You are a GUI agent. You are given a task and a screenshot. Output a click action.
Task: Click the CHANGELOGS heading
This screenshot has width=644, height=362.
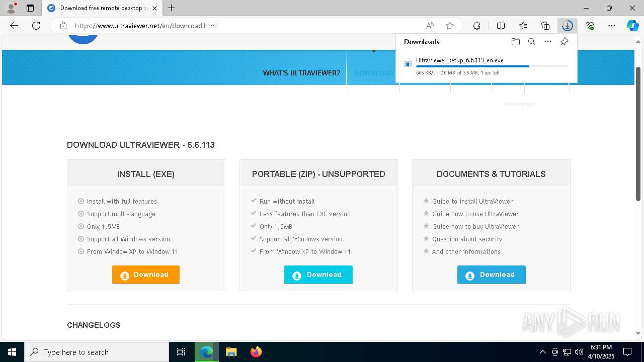click(94, 325)
